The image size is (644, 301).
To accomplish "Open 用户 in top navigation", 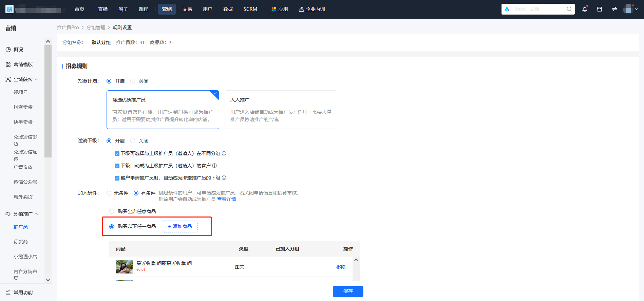I will point(207,9).
